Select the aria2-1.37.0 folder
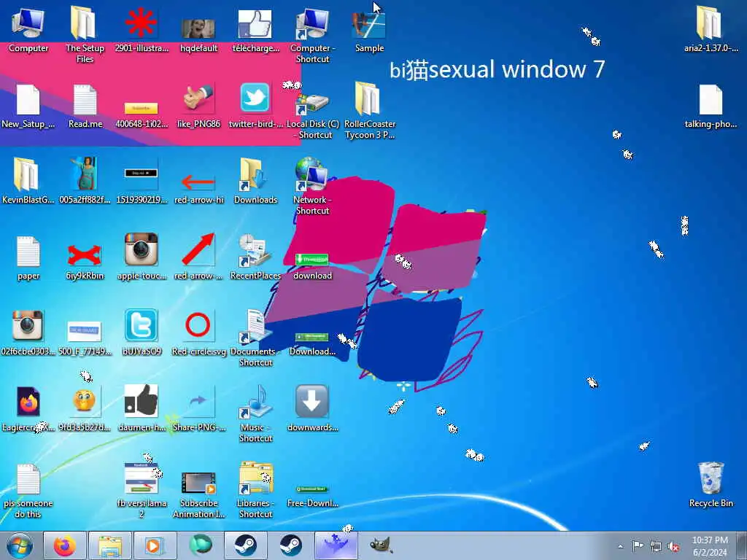747x560 pixels. (x=711, y=28)
